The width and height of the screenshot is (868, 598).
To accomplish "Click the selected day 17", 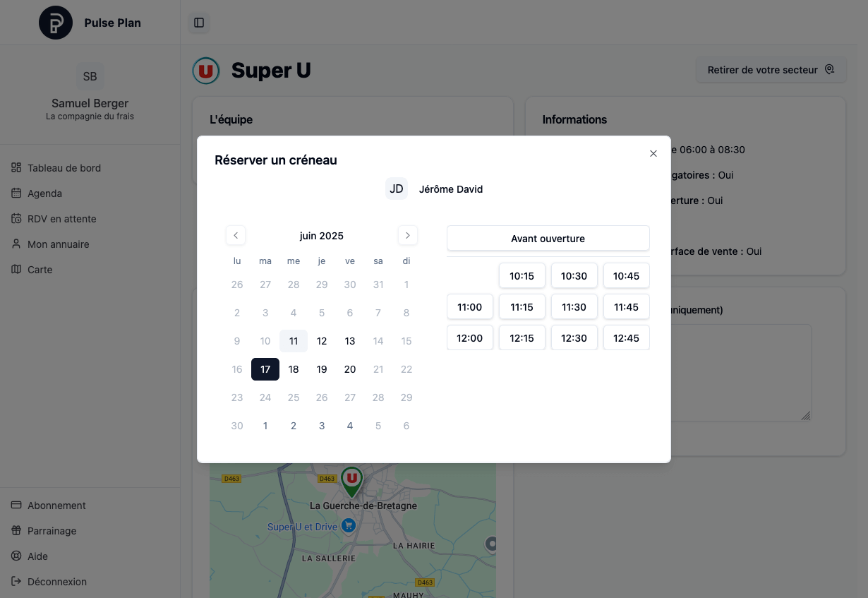I will 265,369.
